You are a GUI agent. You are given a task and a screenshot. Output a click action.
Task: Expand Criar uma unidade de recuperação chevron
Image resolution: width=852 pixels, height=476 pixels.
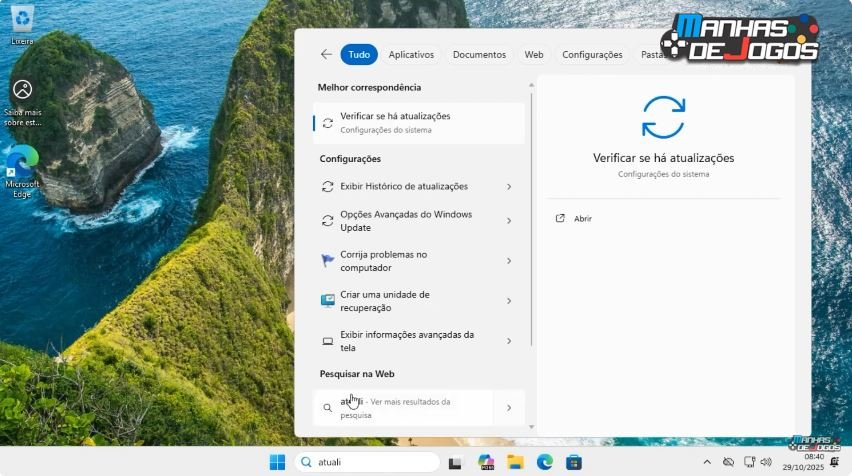(509, 301)
